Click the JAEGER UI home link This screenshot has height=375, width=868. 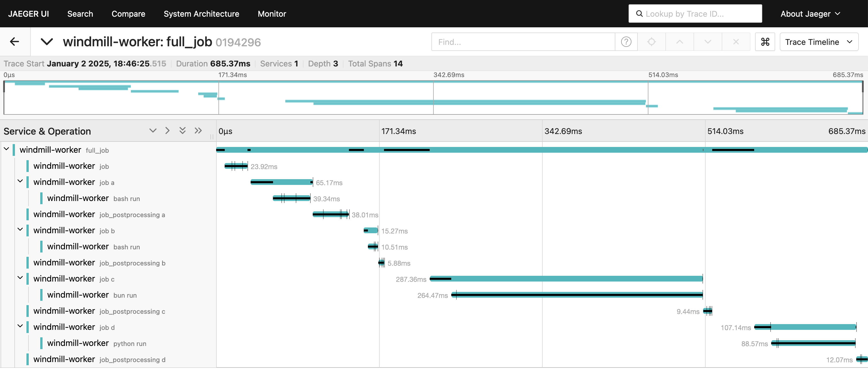coord(28,14)
